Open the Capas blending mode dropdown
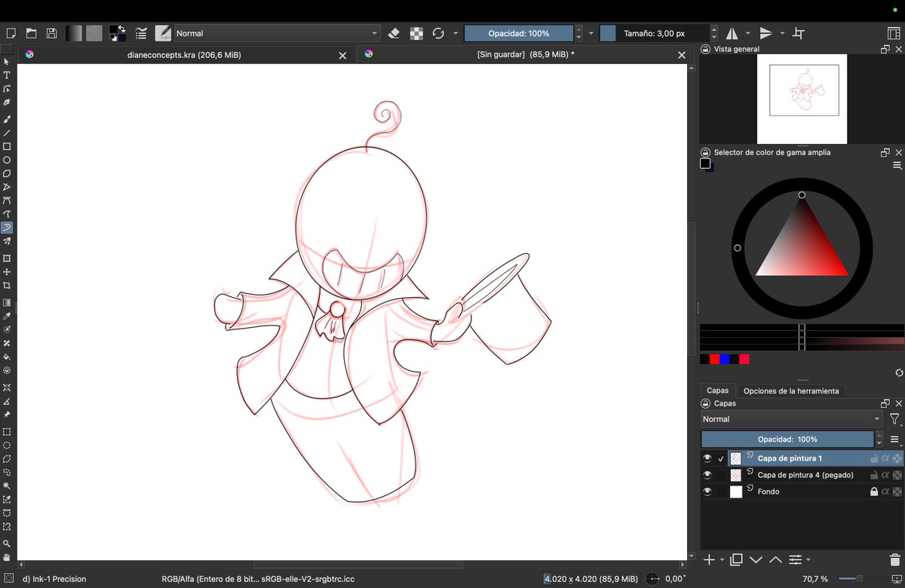This screenshot has height=588, width=905. tap(792, 419)
